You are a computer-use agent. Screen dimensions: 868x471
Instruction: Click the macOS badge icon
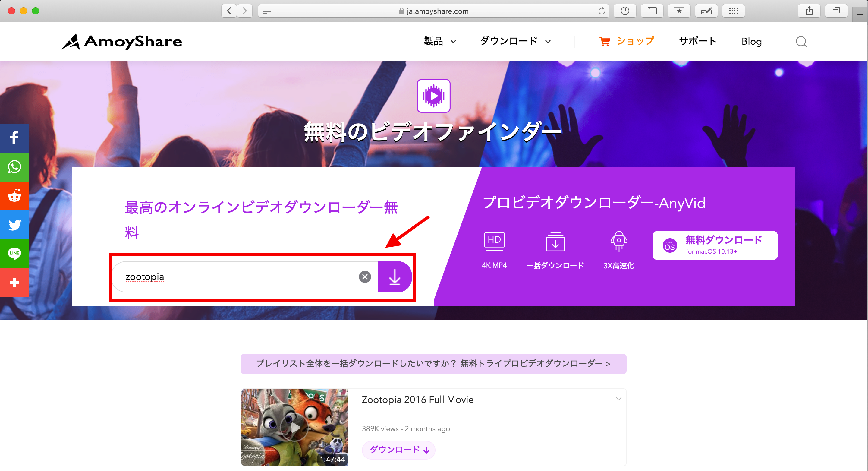point(669,245)
